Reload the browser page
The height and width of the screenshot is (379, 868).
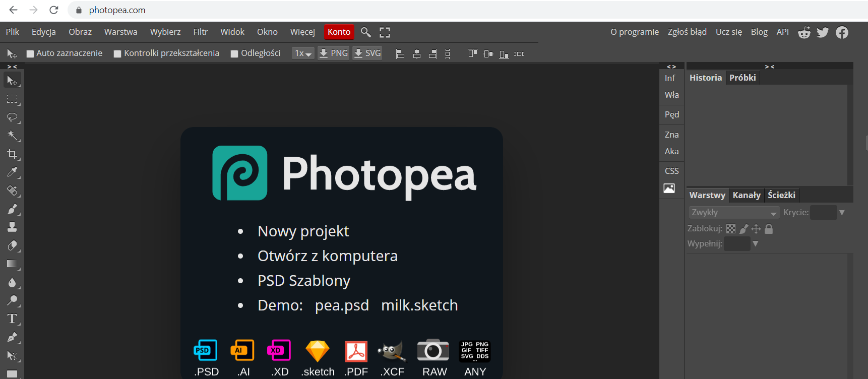click(54, 10)
